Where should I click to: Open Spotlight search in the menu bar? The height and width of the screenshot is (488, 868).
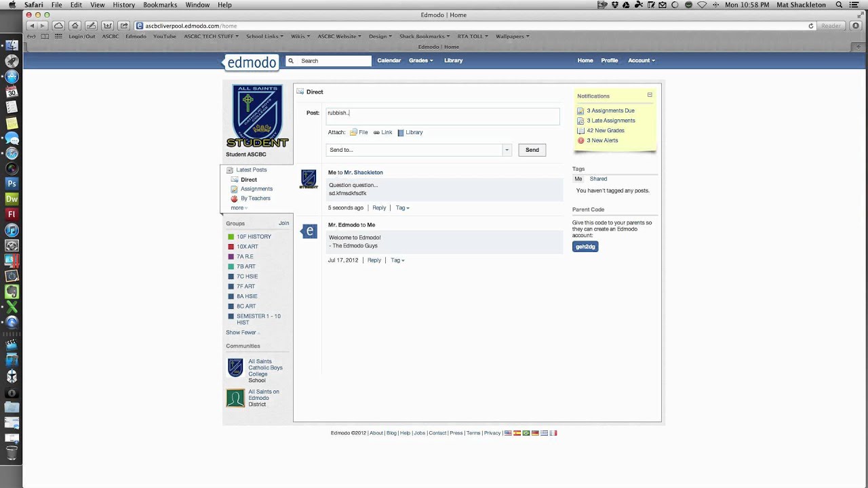point(839,5)
